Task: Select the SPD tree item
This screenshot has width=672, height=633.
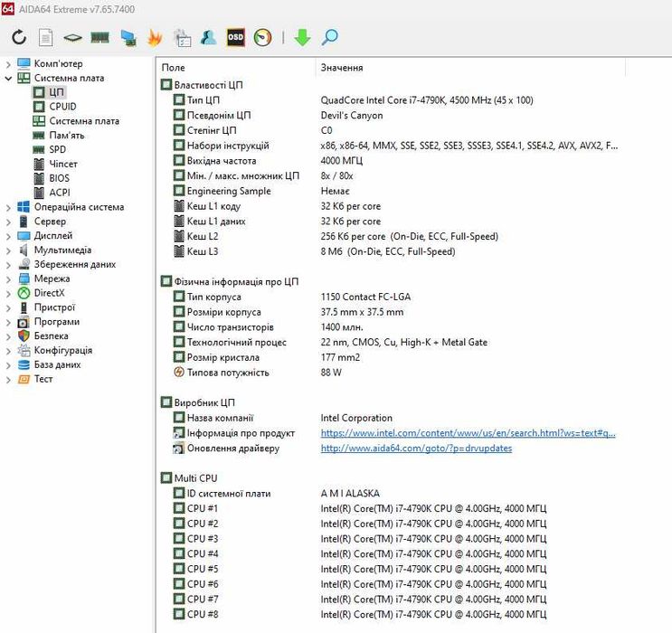Action: click(50, 149)
